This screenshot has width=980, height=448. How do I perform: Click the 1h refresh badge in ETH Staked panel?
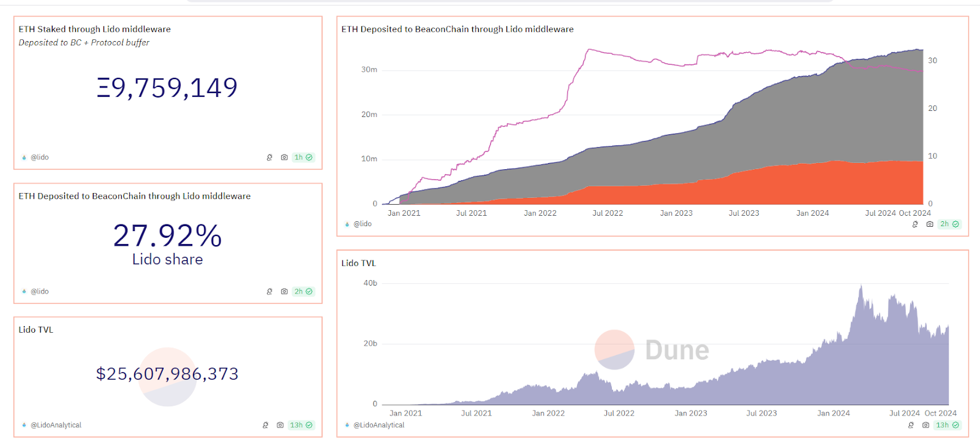point(303,158)
